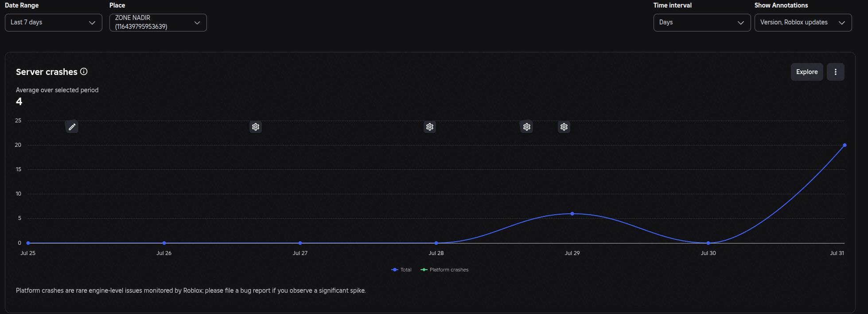Image resolution: width=868 pixels, height=314 pixels.
Task: Click the gear annotation nearest Jul 29
Action: pos(564,127)
